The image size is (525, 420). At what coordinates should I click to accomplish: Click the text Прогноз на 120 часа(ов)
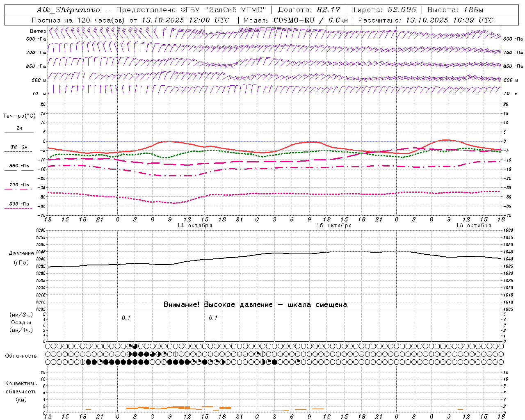(79, 20)
